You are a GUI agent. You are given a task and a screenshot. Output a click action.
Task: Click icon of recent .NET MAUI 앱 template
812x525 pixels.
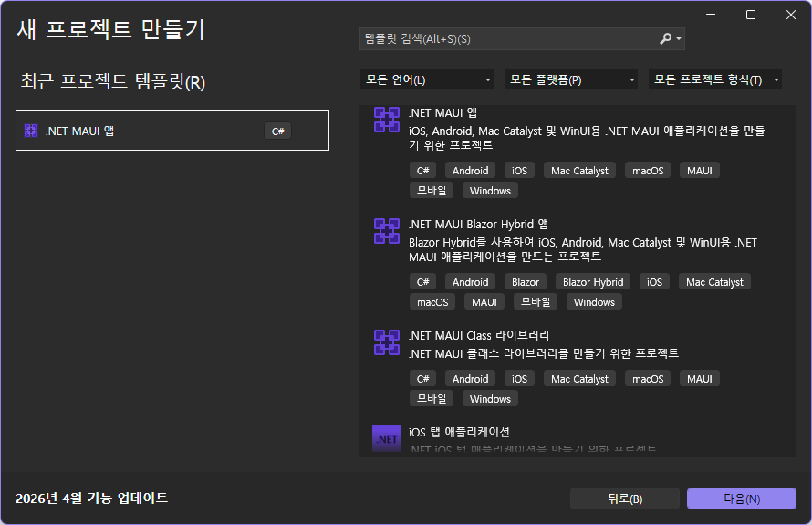(31, 131)
